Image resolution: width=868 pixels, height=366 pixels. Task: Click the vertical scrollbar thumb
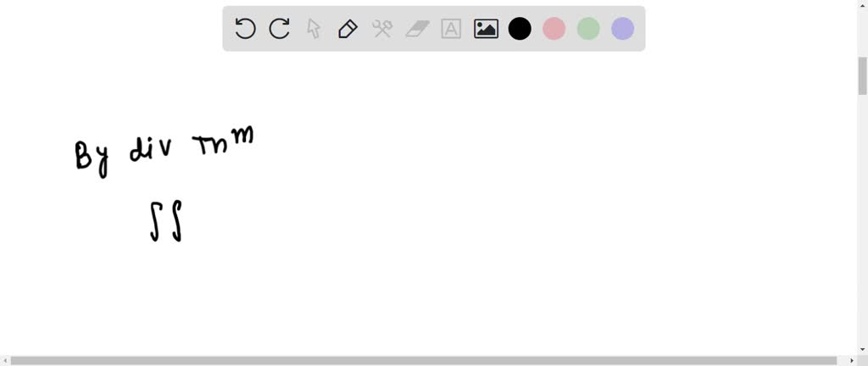tap(862, 75)
